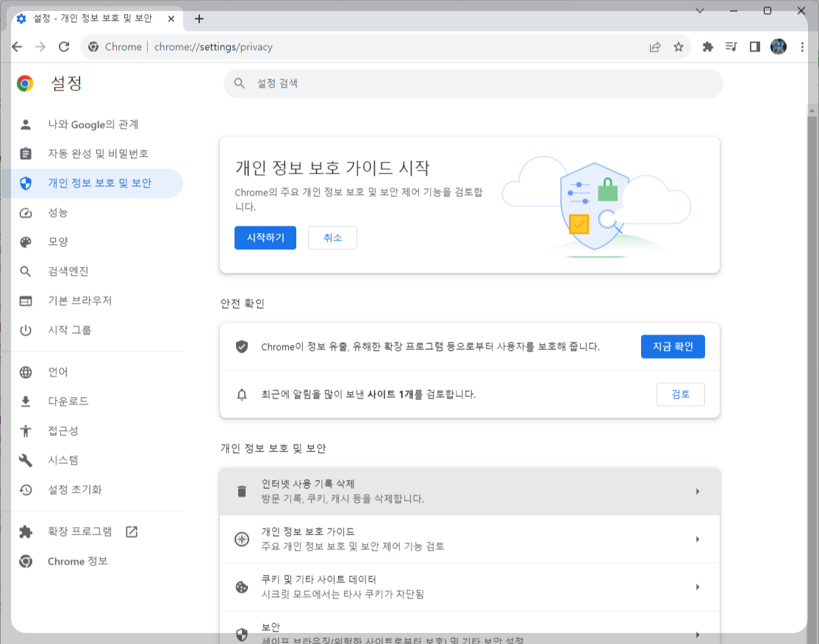Click the 시스템 wrench icon
Screen dimensions: 819x644
click(x=26, y=460)
